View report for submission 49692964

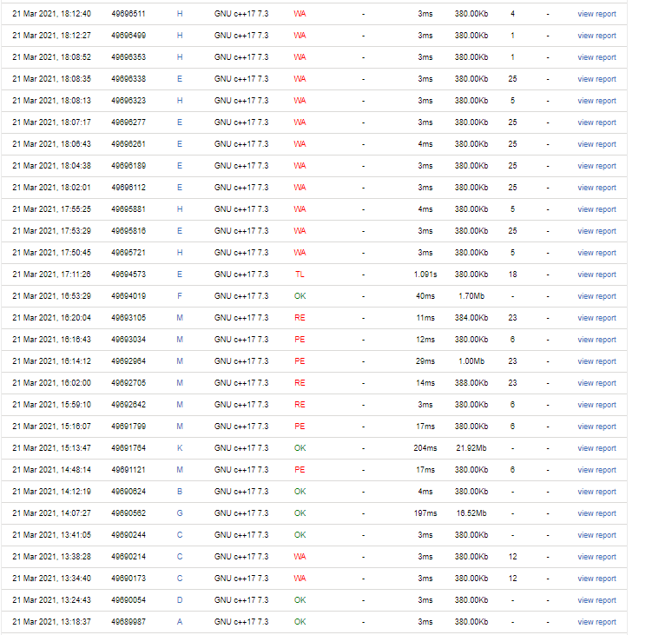(596, 361)
